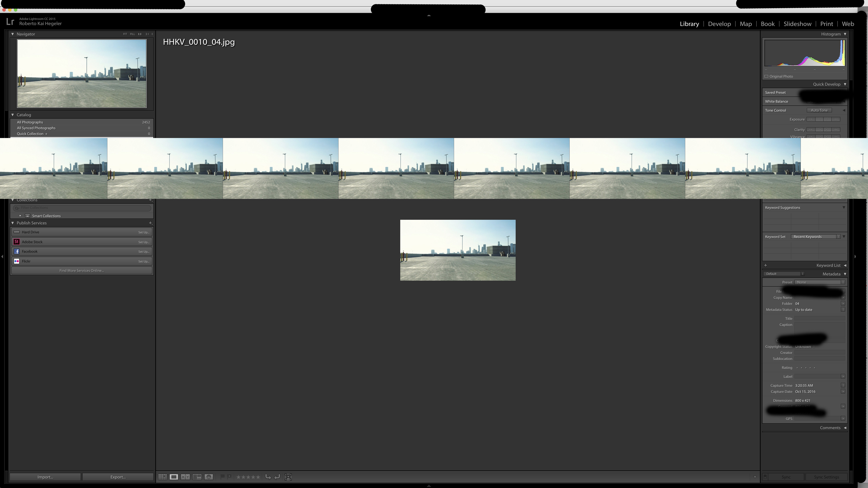Click the Metadata Status list icon
The width and height of the screenshot is (868, 488).
(843, 309)
